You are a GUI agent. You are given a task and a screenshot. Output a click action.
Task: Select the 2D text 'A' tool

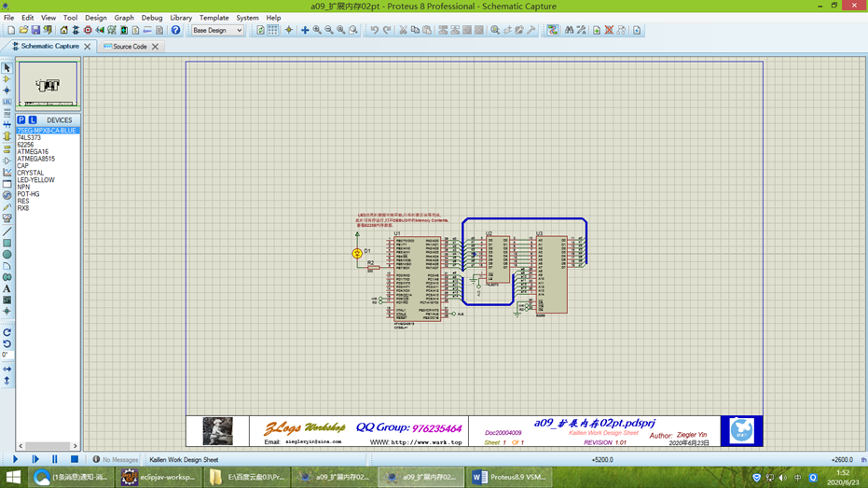(x=7, y=289)
